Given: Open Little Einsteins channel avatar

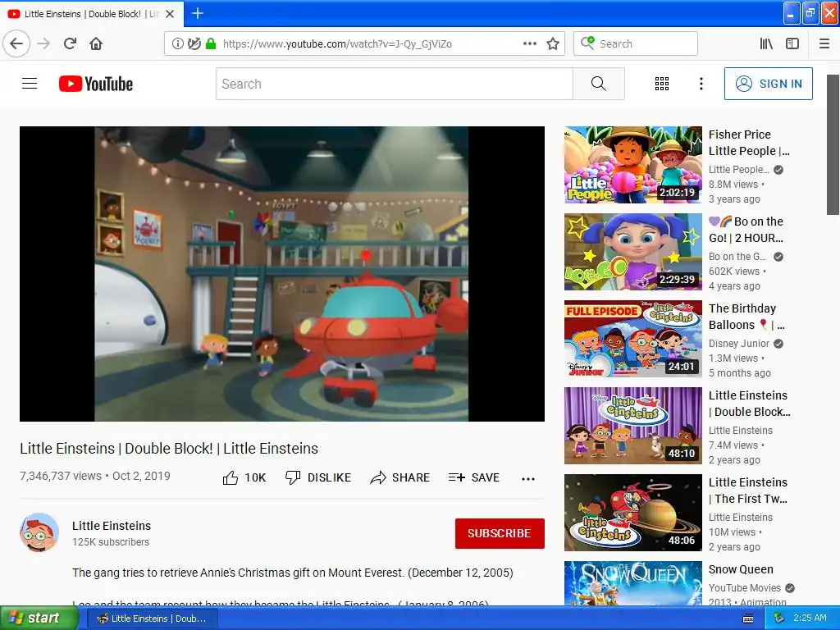Looking at the screenshot, I should (39, 532).
